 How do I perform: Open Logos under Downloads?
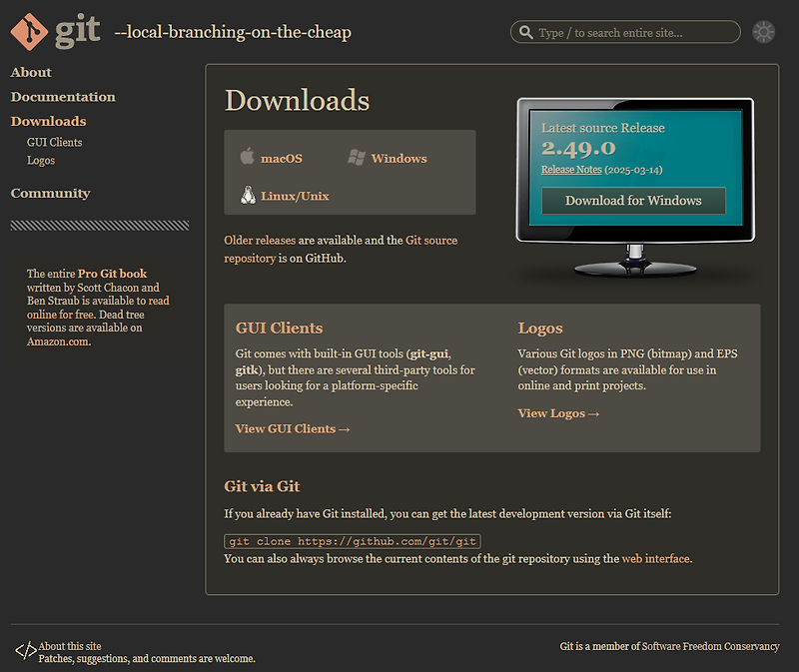[40, 160]
